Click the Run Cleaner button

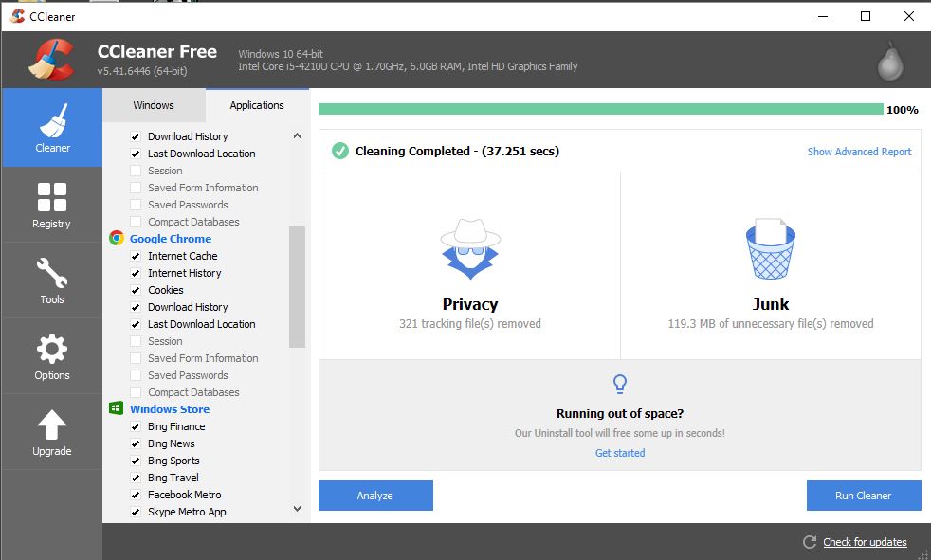[x=864, y=496]
